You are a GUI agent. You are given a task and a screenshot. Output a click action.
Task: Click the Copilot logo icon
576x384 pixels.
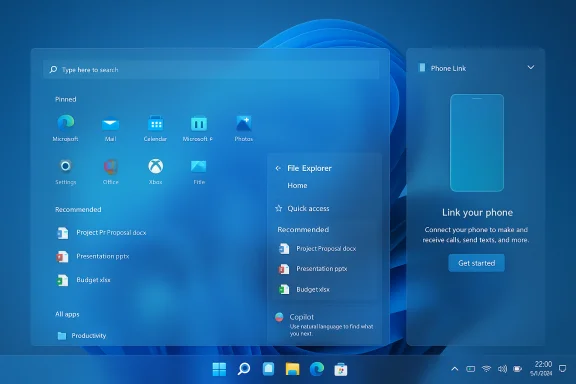coord(279,317)
